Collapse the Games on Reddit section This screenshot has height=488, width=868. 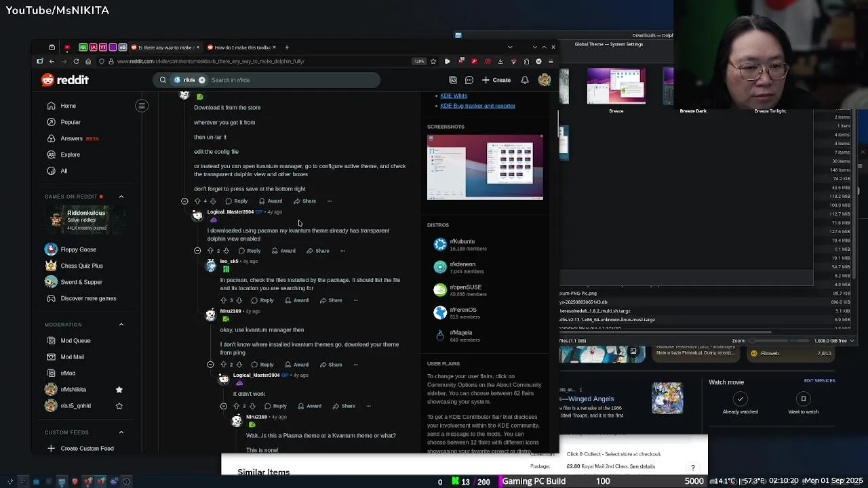(121, 197)
